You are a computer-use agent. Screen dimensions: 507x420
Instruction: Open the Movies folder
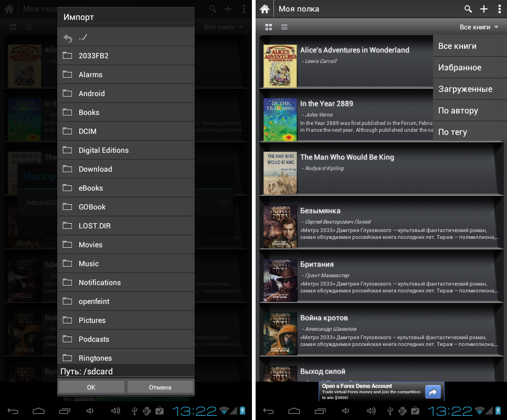[126, 245]
